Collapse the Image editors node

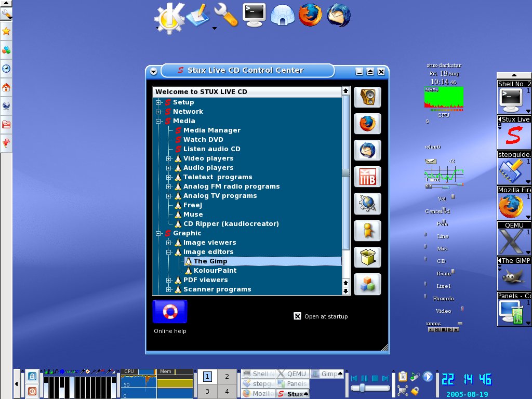(x=169, y=252)
